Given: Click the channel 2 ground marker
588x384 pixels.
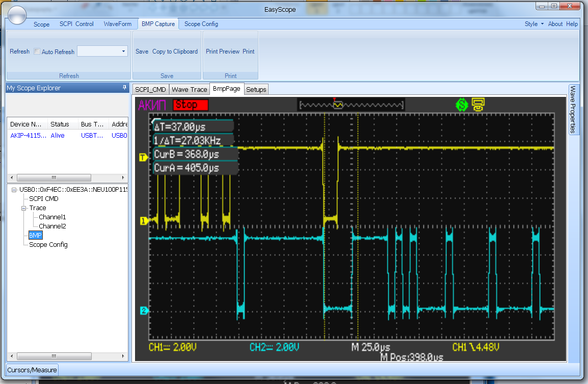Looking at the screenshot, I should (144, 311).
